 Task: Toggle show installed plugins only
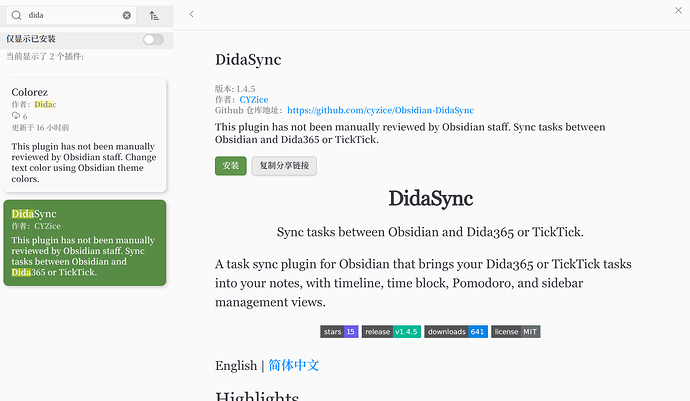(153, 40)
